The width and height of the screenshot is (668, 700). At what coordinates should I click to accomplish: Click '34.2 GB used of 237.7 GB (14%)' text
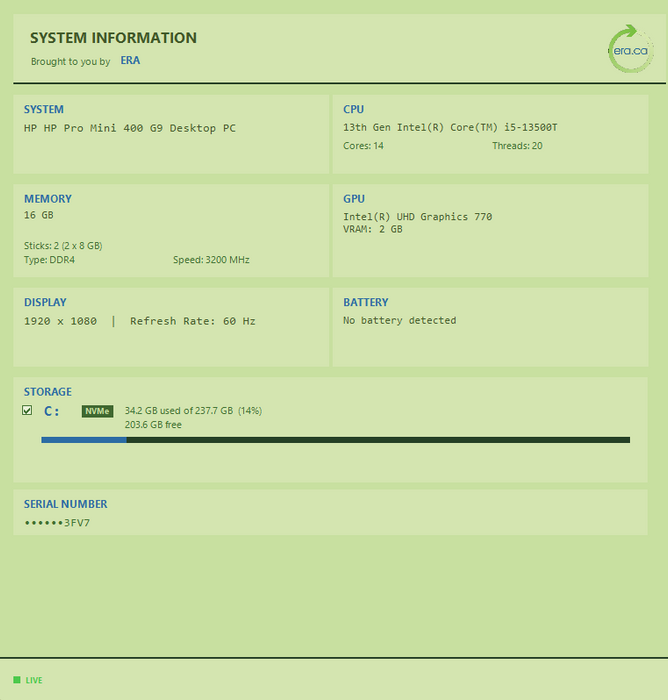pos(193,411)
